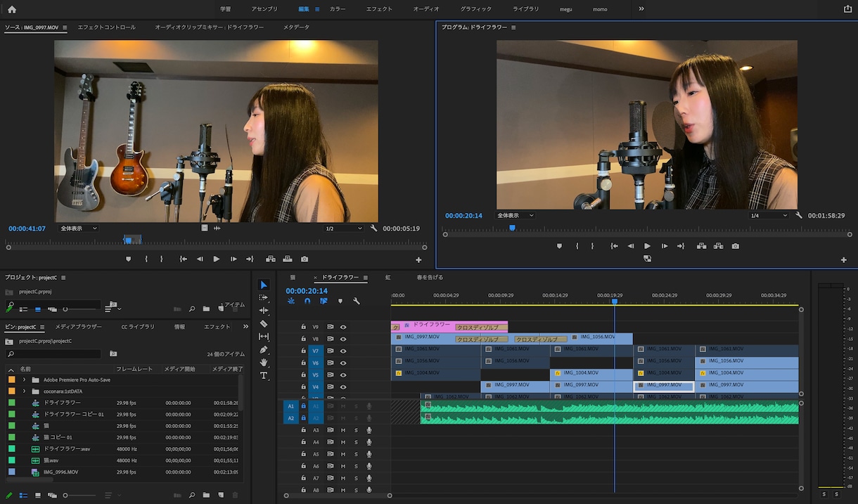Open Source monitor 1/2 resolution dropdown

pos(344,228)
